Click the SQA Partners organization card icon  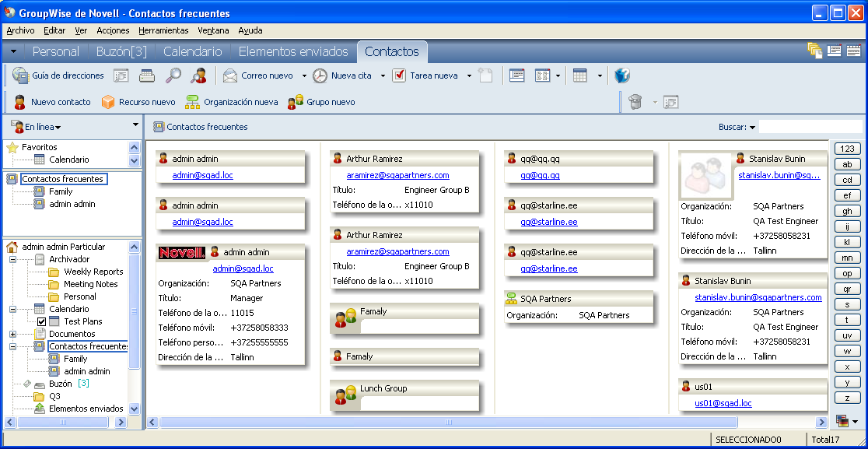(x=512, y=299)
